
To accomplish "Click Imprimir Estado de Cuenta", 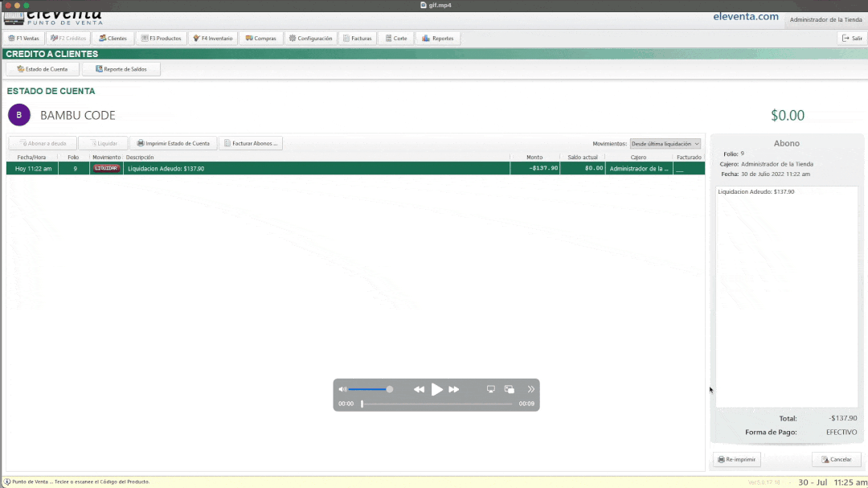I will point(173,143).
